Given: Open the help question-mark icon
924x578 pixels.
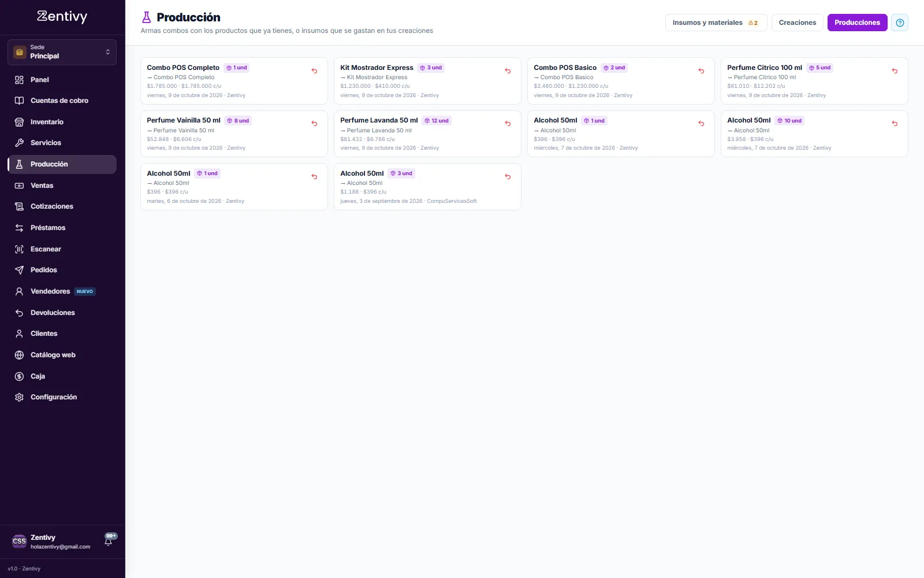Looking at the screenshot, I should point(900,23).
